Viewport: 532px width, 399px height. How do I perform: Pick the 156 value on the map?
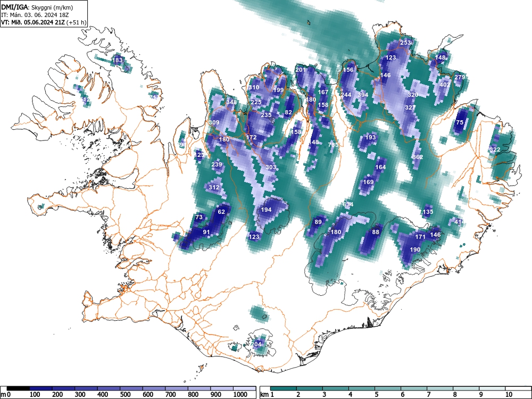click(348, 70)
